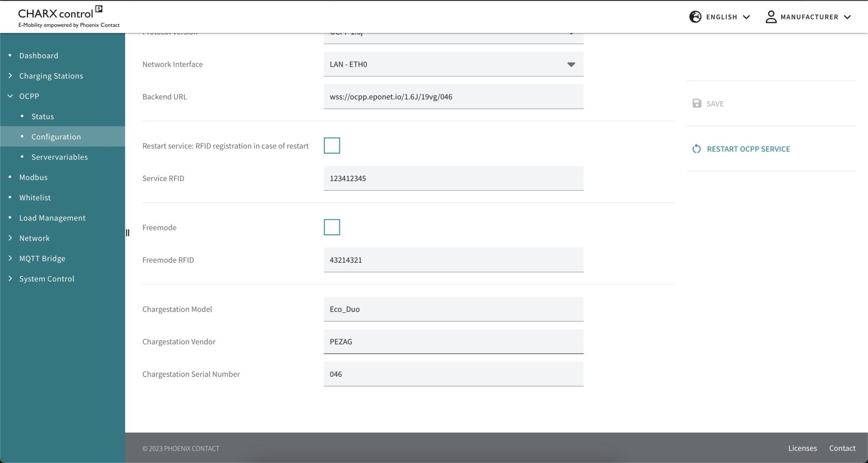Click the Backend URL label

tap(165, 97)
